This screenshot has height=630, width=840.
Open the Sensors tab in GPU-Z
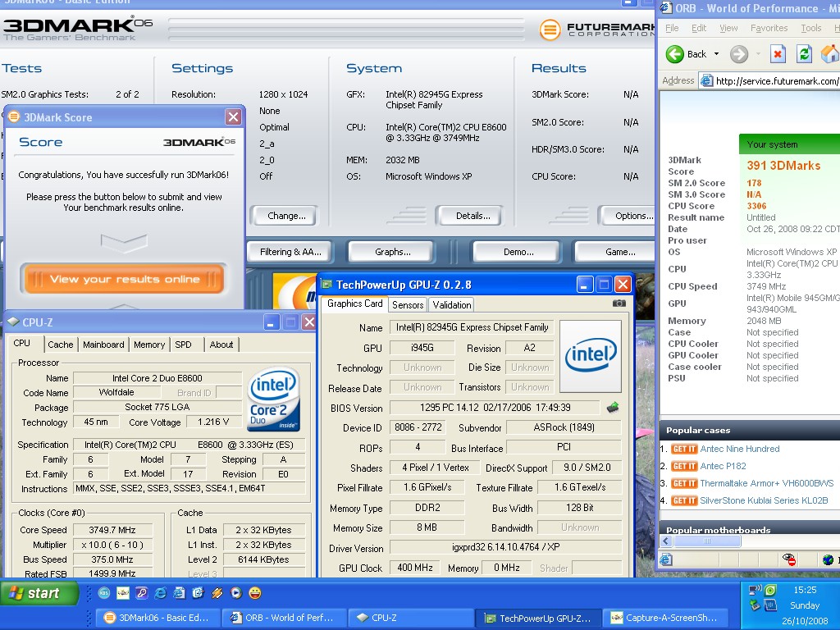tap(408, 305)
